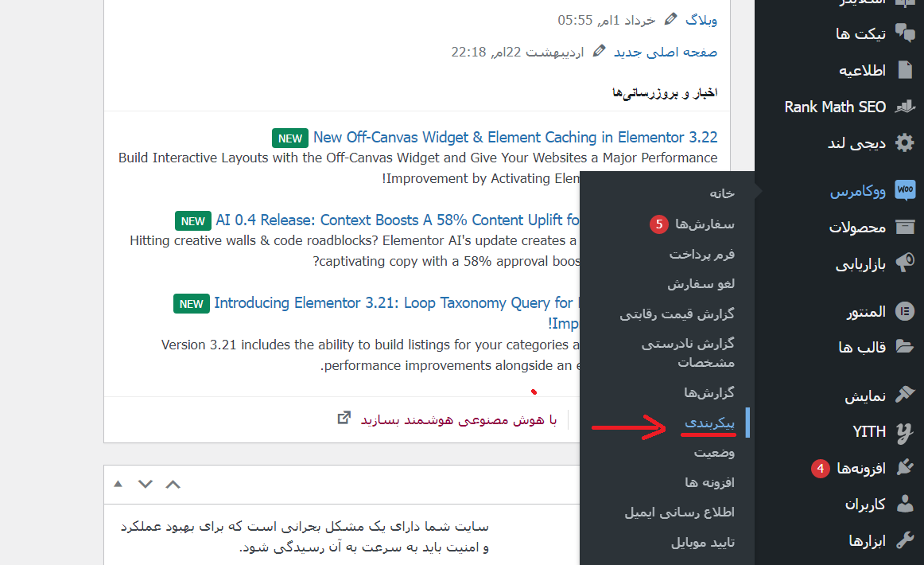Open اطلاعیه menu item
Viewport: 924px width, 565px height.
click(x=862, y=70)
